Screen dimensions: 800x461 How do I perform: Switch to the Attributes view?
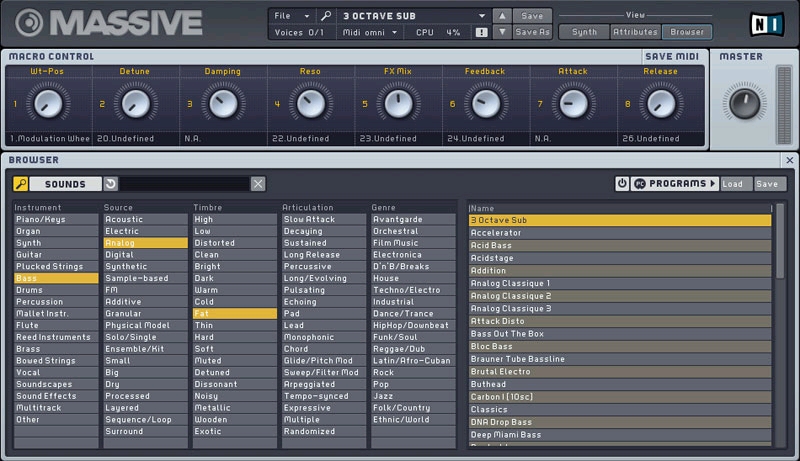pyautogui.click(x=635, y=32)
